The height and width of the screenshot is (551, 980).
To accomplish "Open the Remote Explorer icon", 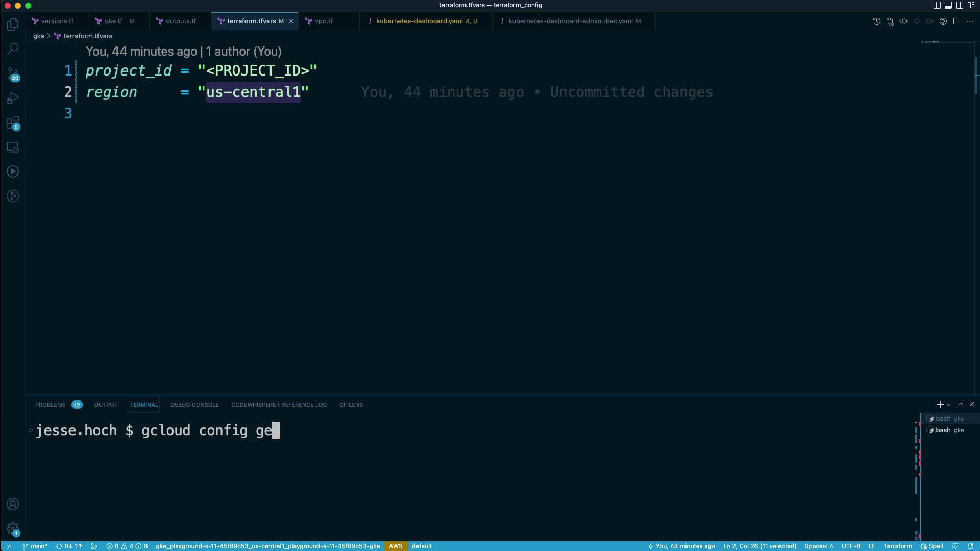I will (13, 147).
